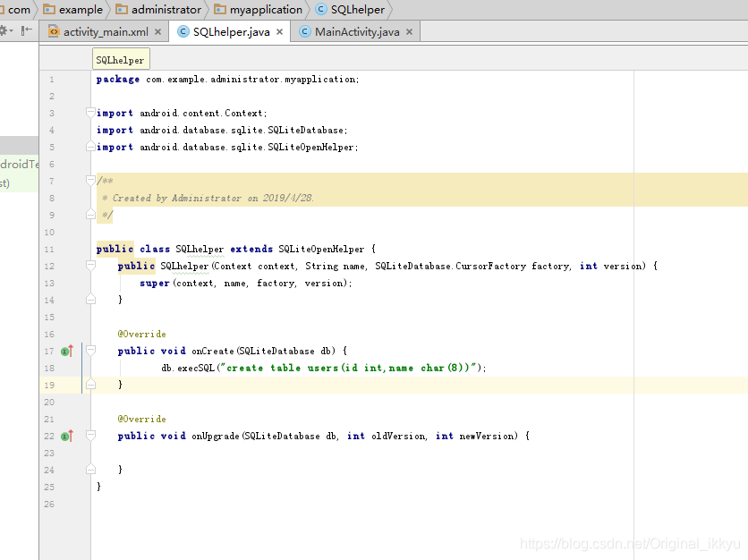Click the 'create table users' SQL string
Viewport: 748px width, 560px height.
point(349,368)
